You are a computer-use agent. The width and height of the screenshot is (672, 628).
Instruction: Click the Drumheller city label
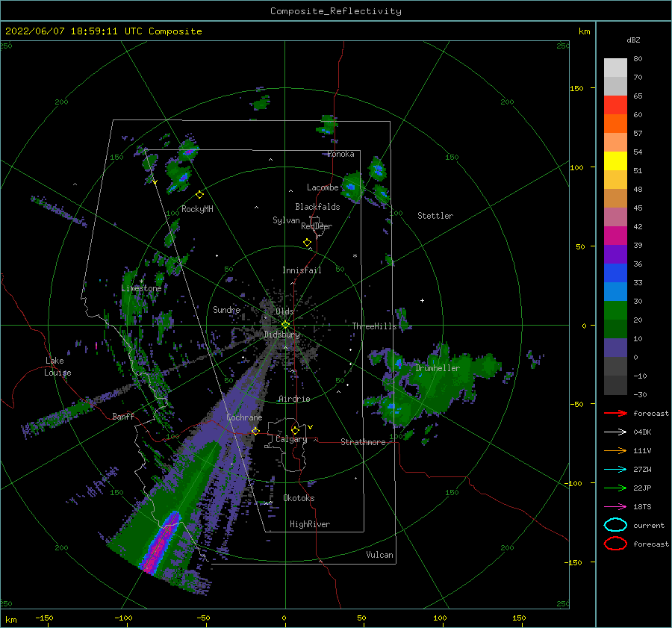(x=438, y=368)
